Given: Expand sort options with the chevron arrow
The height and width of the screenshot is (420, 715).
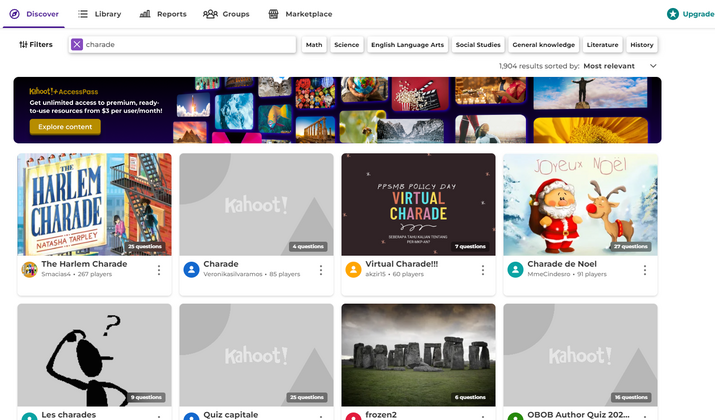Looking at the screenshot, I should click(x=653, y=66).
